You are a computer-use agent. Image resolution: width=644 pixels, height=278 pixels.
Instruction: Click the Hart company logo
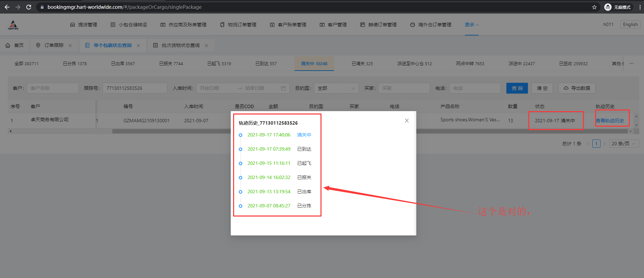[x=13, y=25]
